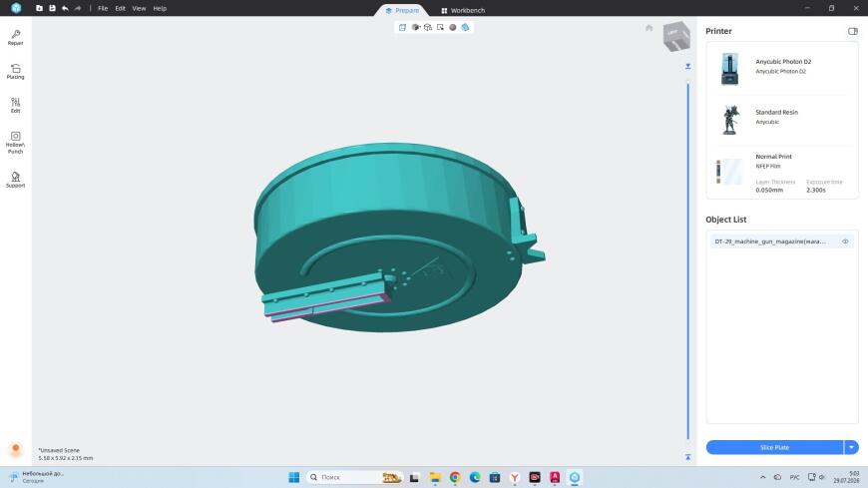Open the Support tool
The height and width of the screenshot is (488, 868).
click(x=16, y=180)
